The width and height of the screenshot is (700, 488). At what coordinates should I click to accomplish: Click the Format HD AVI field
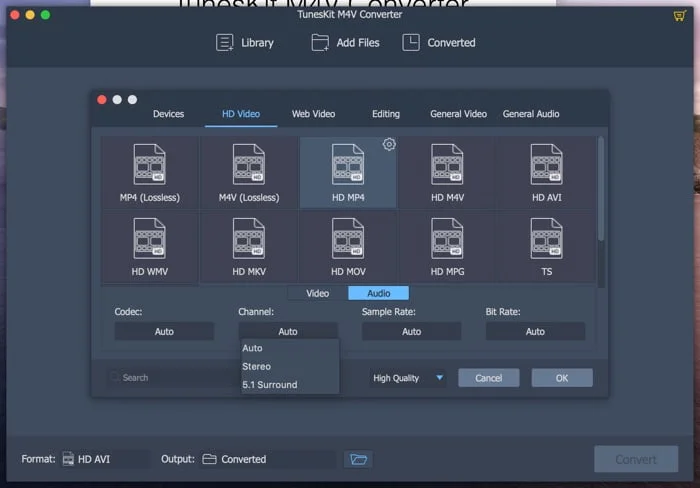tap(105, 459)
